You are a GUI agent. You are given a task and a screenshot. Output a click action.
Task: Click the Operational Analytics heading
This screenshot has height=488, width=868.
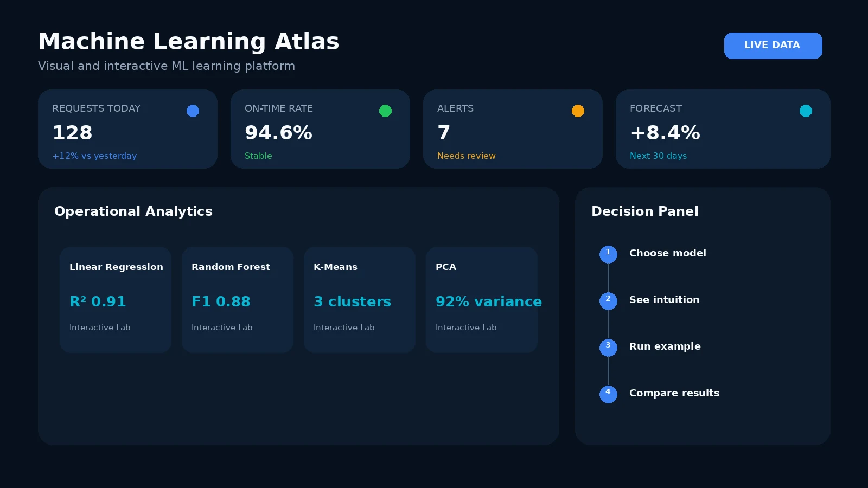(133, 211)
